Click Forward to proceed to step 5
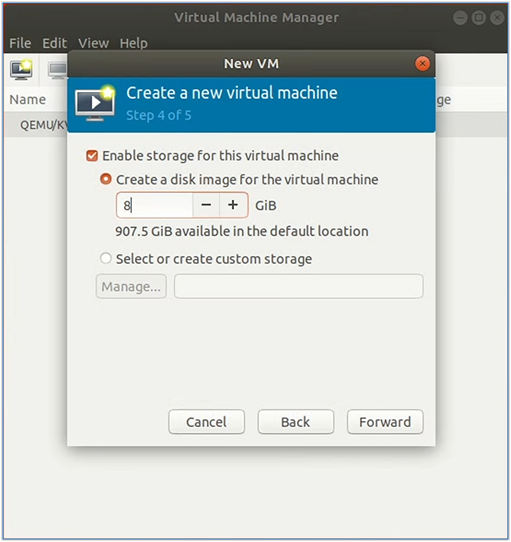 [385, 422]
